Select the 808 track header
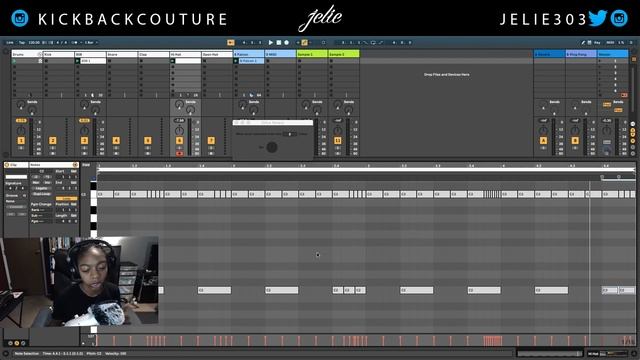The width and height of the screenshot is (640, 360). pyautogui.click(x=91, y=54)
